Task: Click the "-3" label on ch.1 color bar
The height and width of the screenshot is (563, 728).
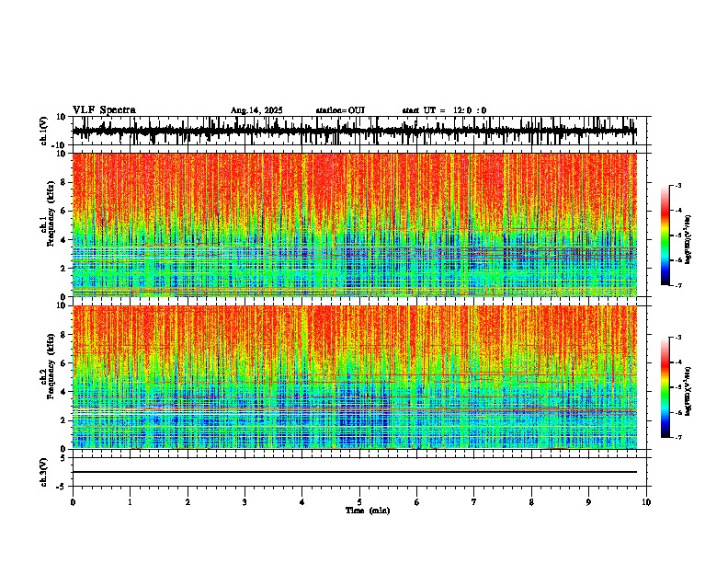Action: (x=677, y=186)
